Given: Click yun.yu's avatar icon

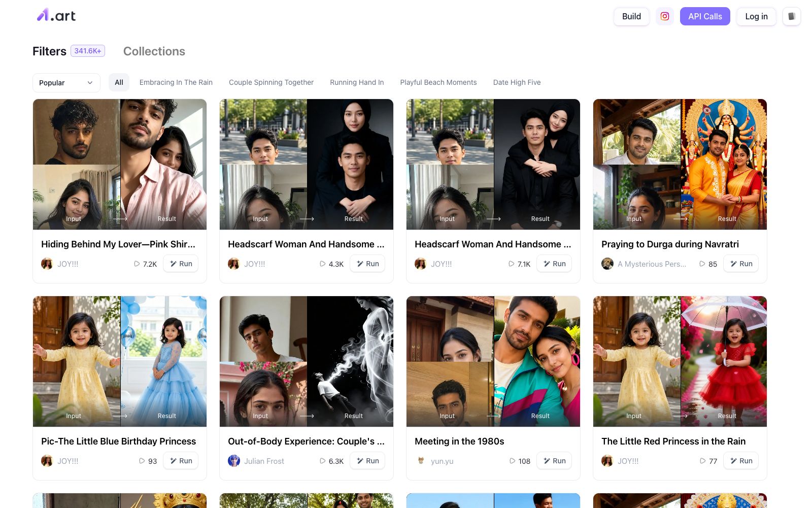Looking at the screenshot, I should [420, 461].
